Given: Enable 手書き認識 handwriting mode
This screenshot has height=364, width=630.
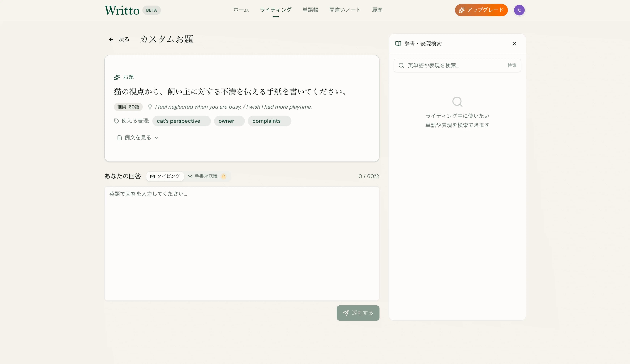Looking at the screenshot, I should click(x=206, y=176).
